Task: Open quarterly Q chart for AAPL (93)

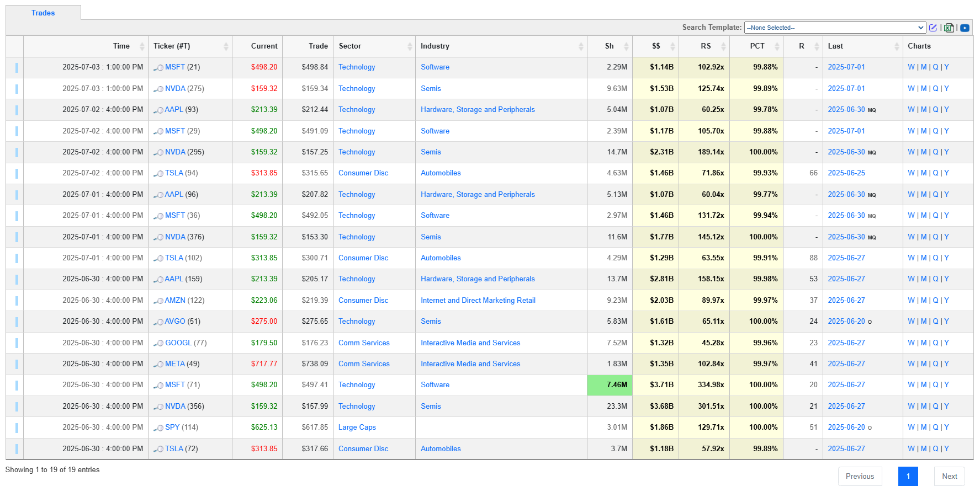Action: [935, 110]
